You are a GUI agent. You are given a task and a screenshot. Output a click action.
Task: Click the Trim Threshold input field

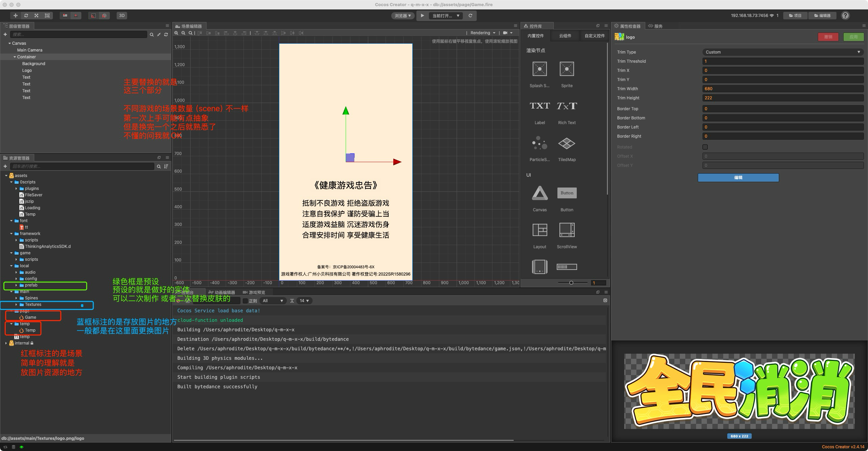point(783,61)
